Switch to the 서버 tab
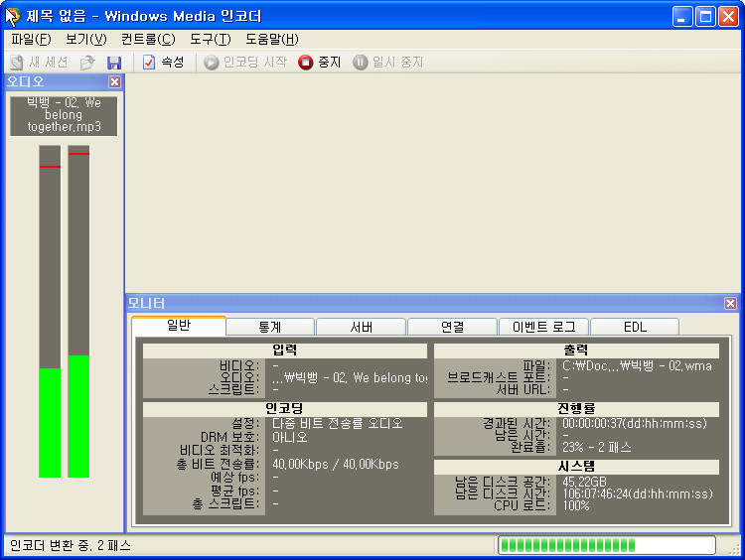Screen dimensions: 745x560 point(362,327)
